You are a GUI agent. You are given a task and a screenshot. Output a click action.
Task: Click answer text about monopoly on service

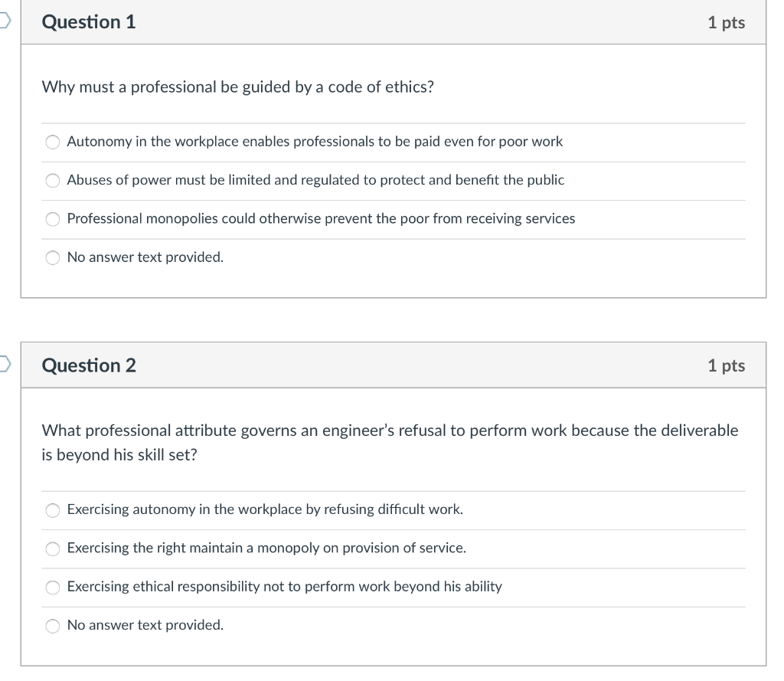266,548
